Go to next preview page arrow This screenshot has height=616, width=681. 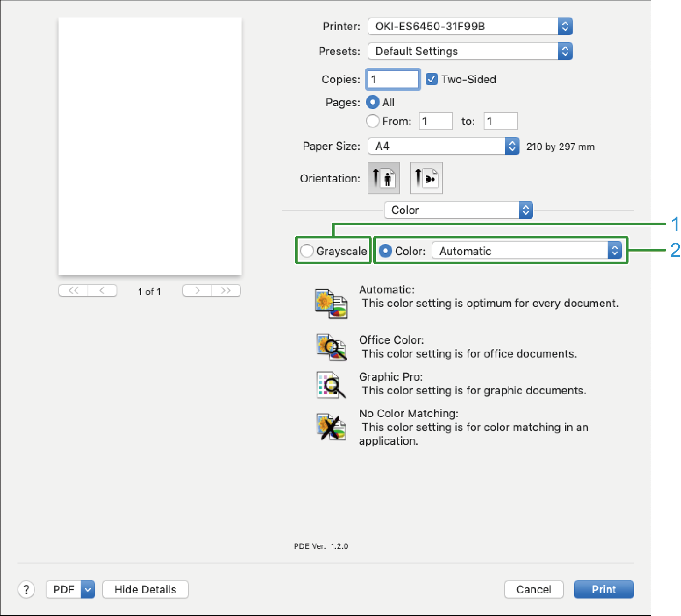tap(197, 291)
